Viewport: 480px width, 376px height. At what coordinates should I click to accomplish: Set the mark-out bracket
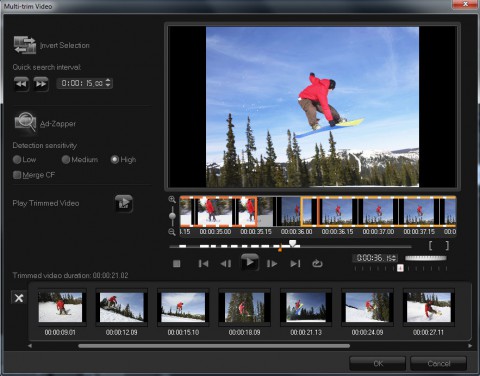[x=447, y=246]
